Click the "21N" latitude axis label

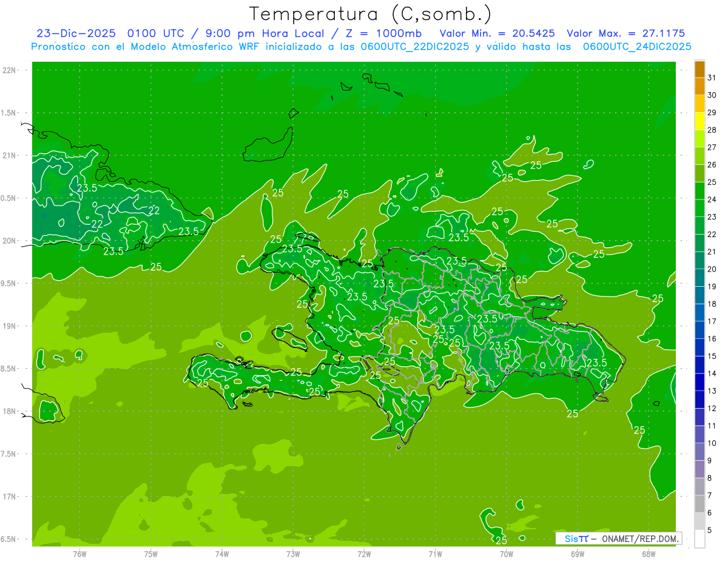pos(9,155)
